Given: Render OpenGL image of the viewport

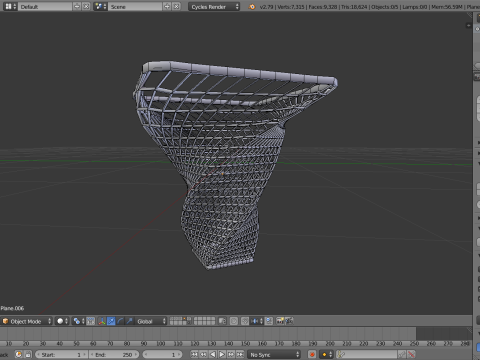Looking at the screenshot, I should point(280,321).
